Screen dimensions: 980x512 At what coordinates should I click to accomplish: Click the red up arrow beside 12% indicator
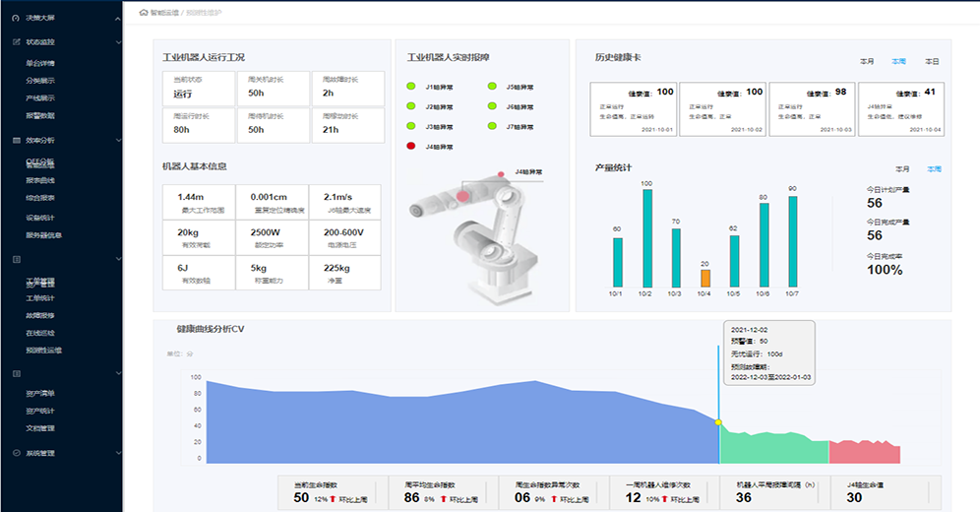[334, 499]
